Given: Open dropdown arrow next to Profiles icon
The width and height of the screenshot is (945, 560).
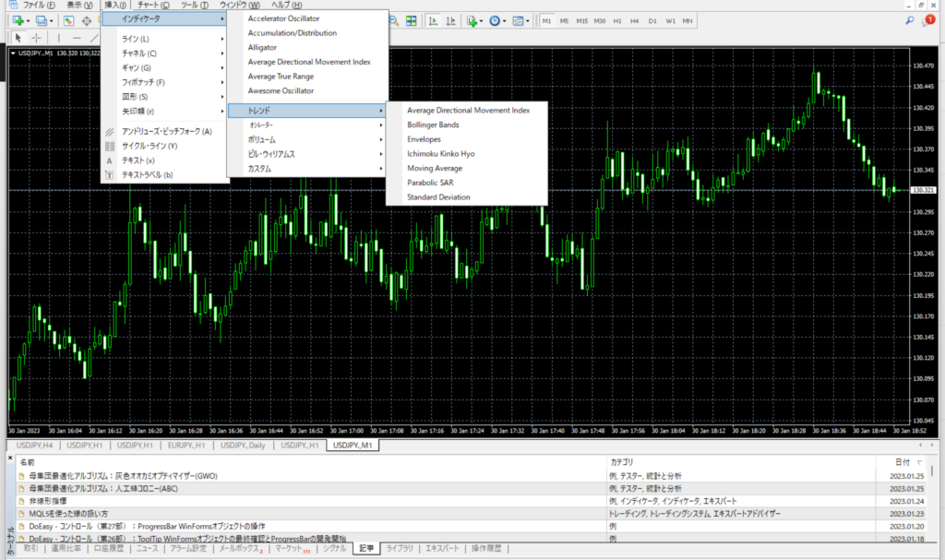Looking at the screenshot, I should tap(52, 21).
